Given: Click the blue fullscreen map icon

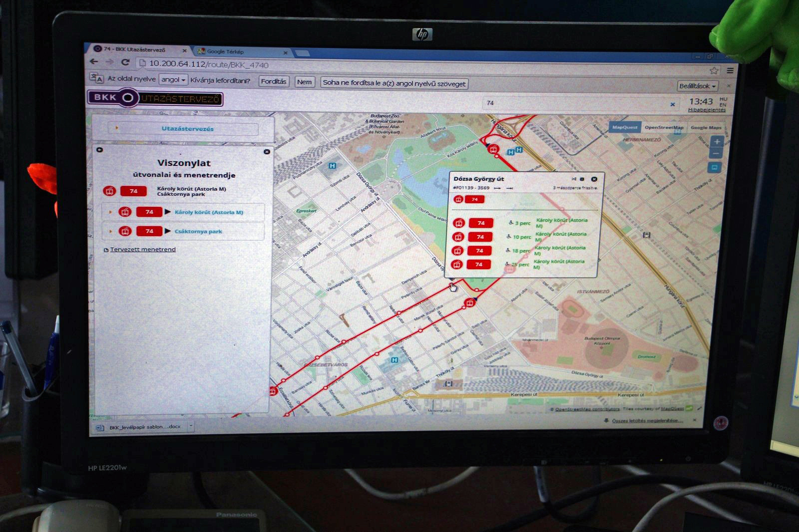Looking at the screenshot, I should point(715,168).
